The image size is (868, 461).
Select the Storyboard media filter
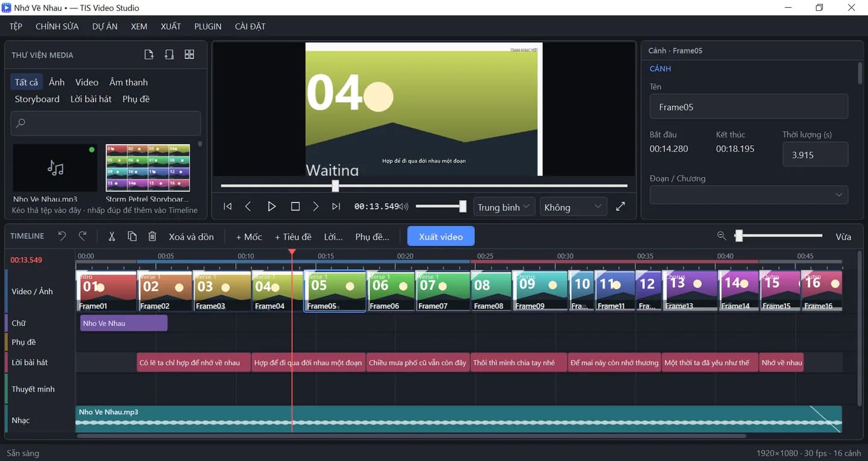pyautogui.click(x=37, y=99)
